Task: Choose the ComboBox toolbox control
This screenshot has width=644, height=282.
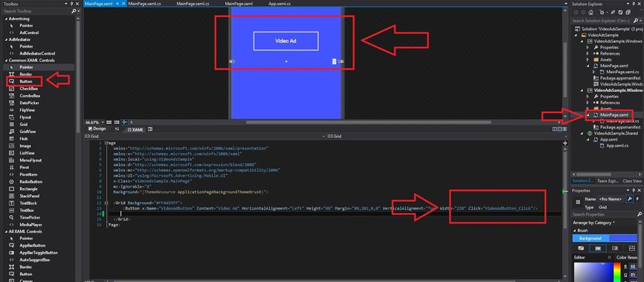Action: pos(30,96)
